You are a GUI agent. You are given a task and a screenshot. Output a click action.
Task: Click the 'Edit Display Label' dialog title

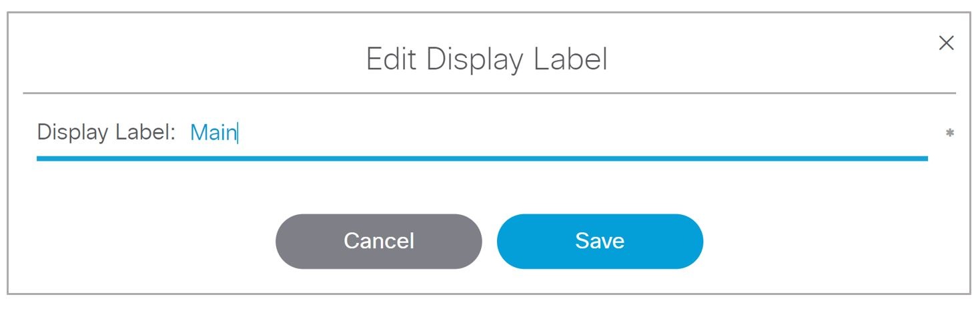click(487, 60)
